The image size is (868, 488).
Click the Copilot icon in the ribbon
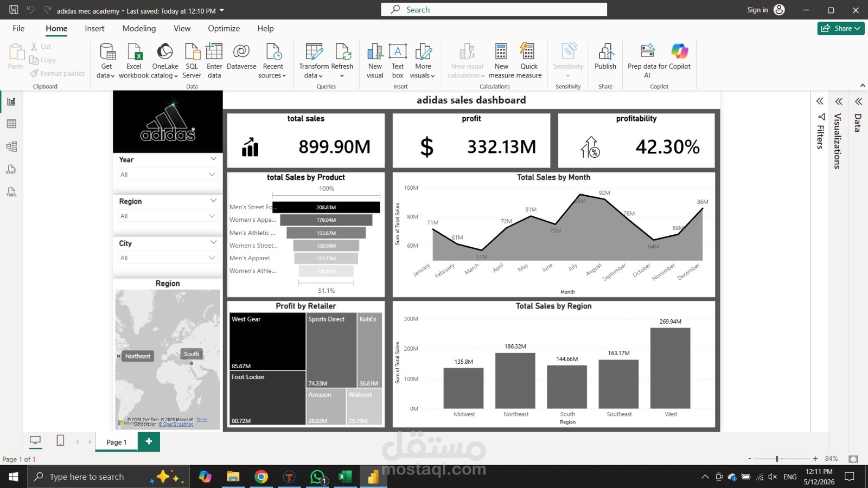point(680,52)
